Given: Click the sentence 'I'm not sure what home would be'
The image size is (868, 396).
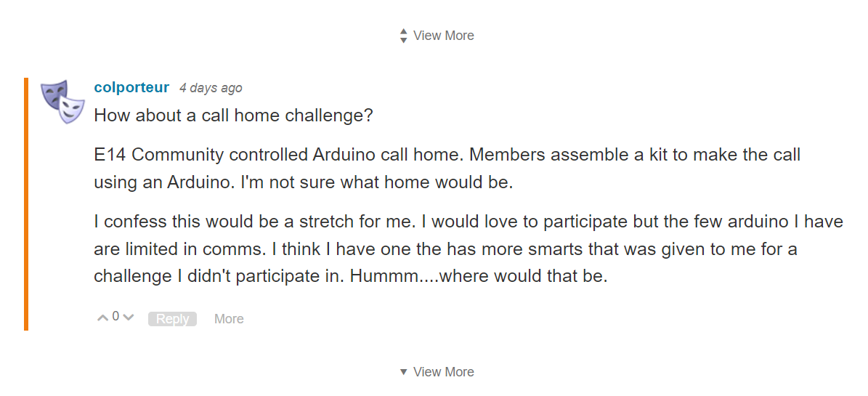Looking at the screenshot, I should (378, 183).
